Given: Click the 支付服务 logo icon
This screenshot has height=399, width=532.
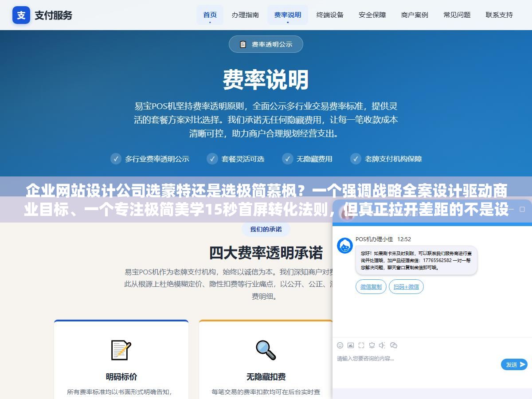Looking at the screenshot, I should point(21,15).
